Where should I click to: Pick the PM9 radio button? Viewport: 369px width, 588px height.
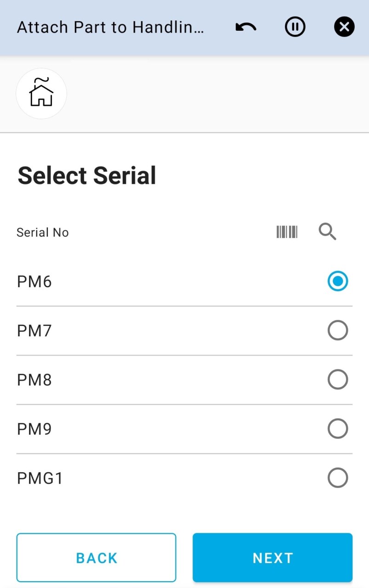point(338,429)
